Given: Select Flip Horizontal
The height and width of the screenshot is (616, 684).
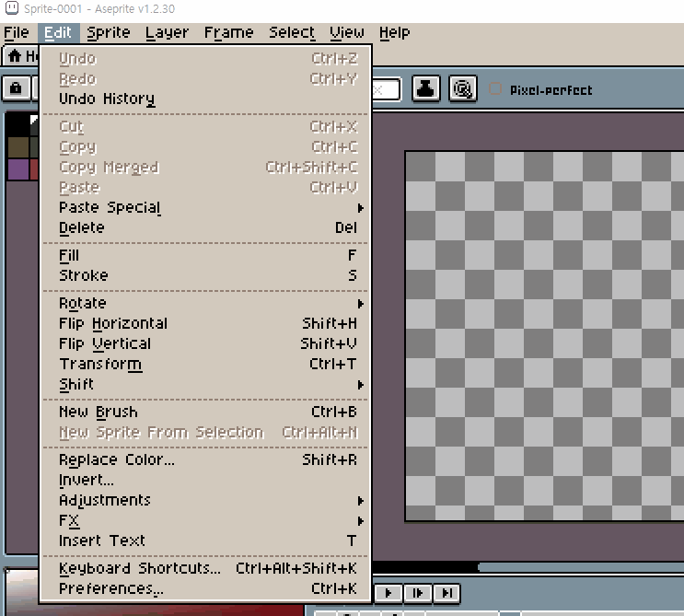Looking at the screenshot, I should (x=205, y=324).
